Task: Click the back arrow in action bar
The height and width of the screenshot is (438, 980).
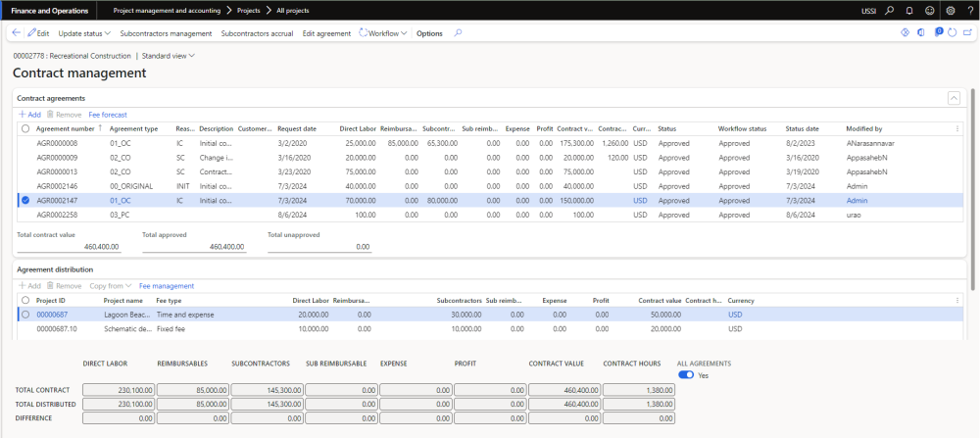Action: click(x=17, y=33)
